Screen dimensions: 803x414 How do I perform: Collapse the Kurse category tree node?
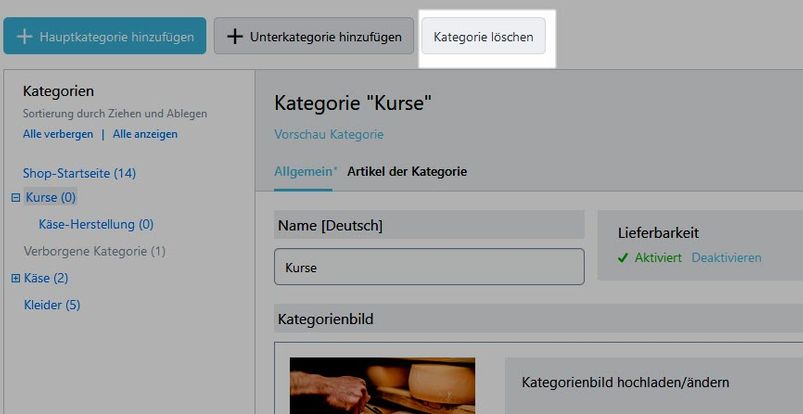coord(15,198)
